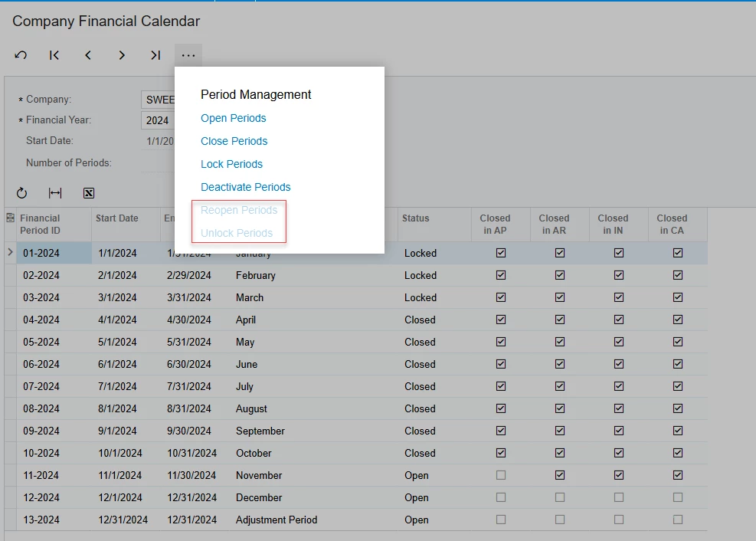Toggle Closed in AR for 11-2024

point(560,475)
